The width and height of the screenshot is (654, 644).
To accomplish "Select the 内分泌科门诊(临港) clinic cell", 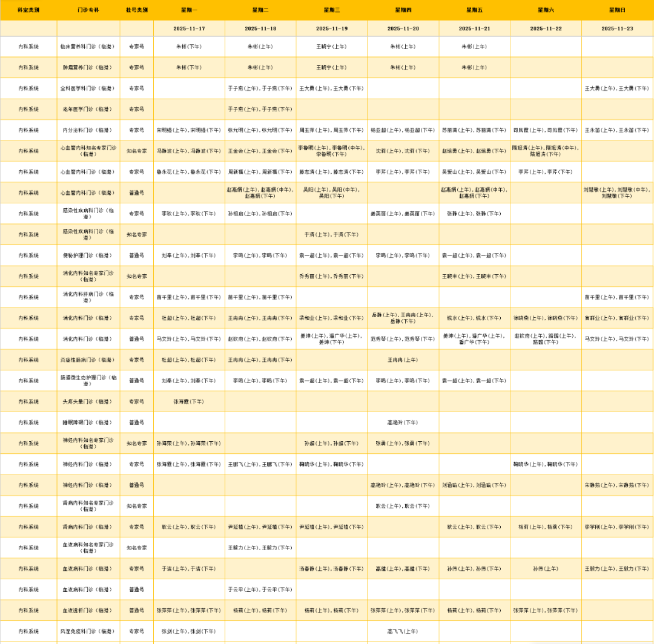I will click(88, 130).
